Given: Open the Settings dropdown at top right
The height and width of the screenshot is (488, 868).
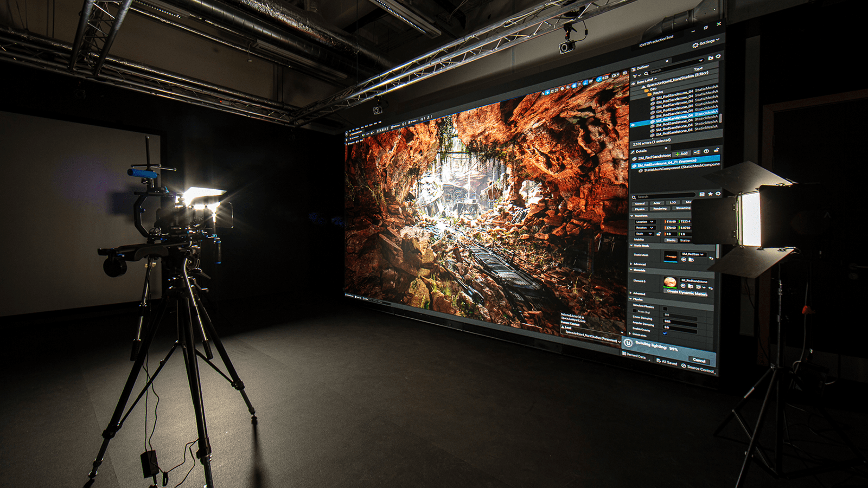Looking at the screenshot, I should point(706,42).
